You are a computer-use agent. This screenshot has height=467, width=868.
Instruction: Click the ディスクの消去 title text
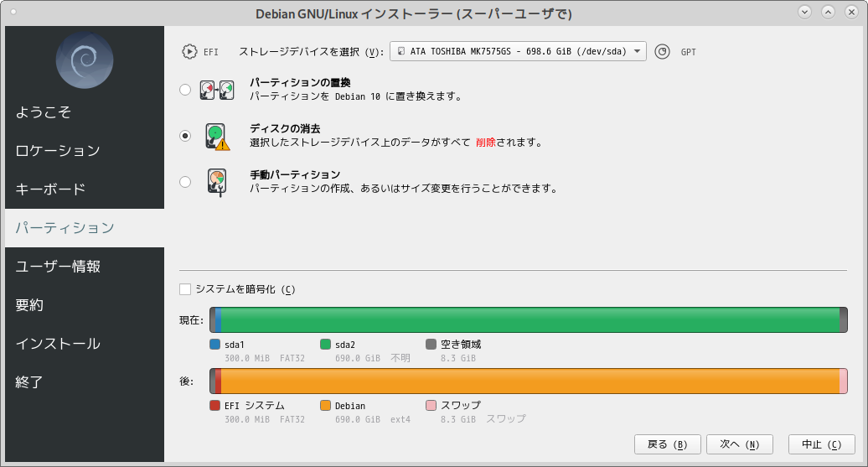[285, 128]
